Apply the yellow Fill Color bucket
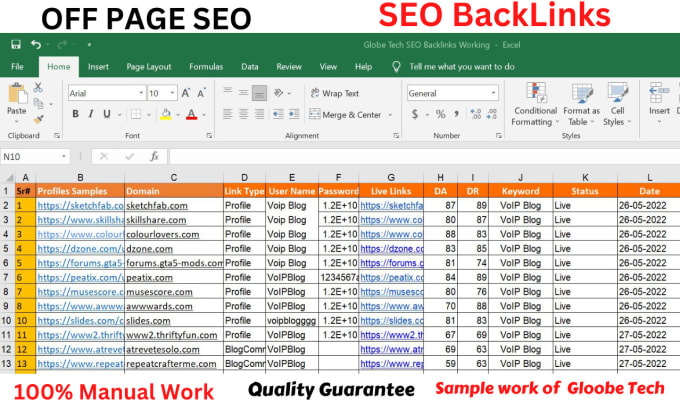Viewport: 680px width, 409px height. [166, 114]
